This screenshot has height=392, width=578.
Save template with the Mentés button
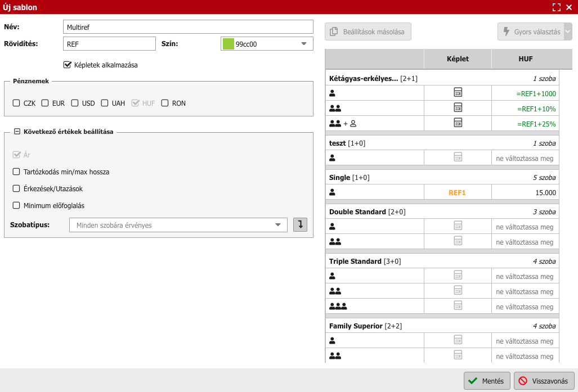click(487, 381)
